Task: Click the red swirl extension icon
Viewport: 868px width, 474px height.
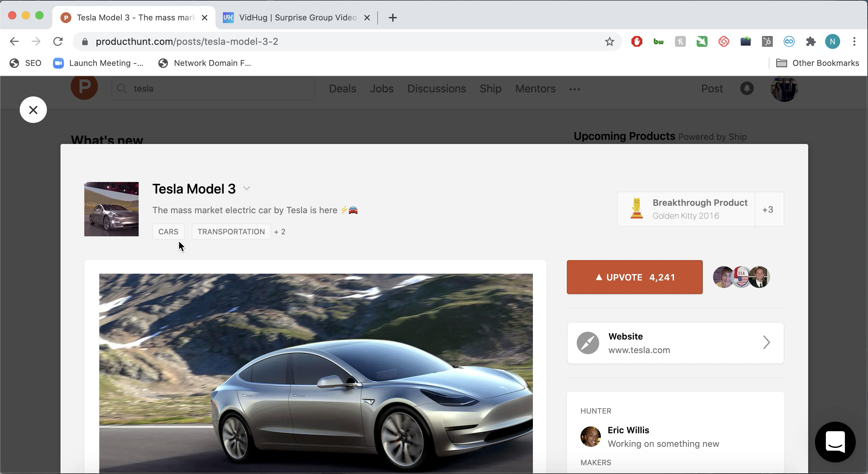Action: click(724, 41)
